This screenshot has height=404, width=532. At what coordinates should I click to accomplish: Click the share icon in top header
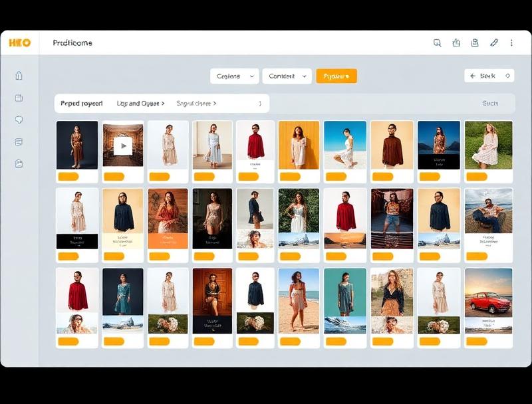pos(456,43)
